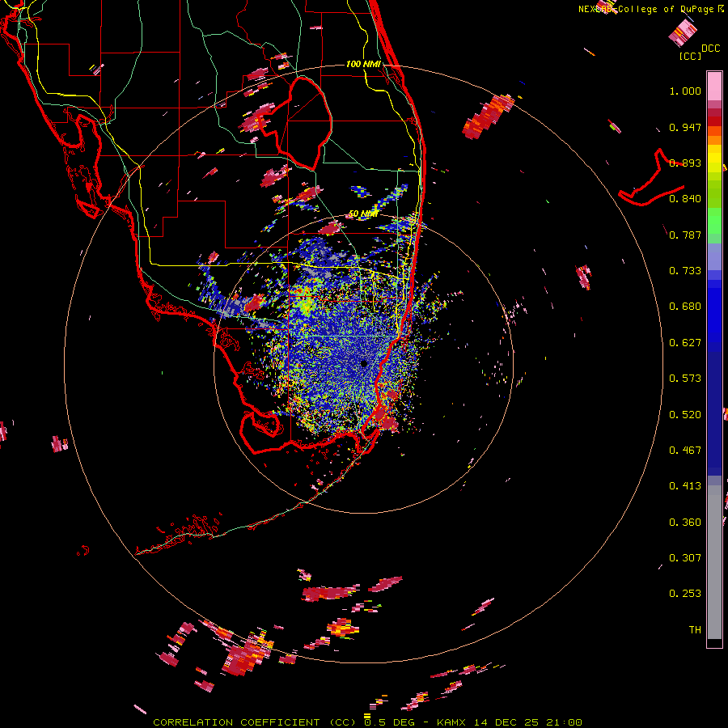Select the 0.467 scale value
Image resolution: width=728 pixels, height=728 pixels.
[685, 451]
